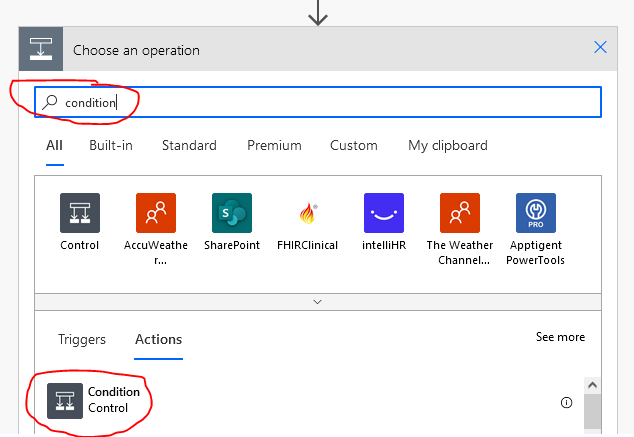Expand the connectors list with chevron
Image resolution: width=634 pixels, height=437 pixels.
(318, 301)
